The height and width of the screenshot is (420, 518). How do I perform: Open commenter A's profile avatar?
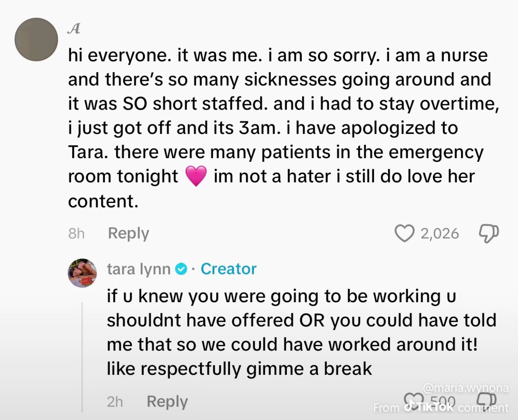click(36, 39)
